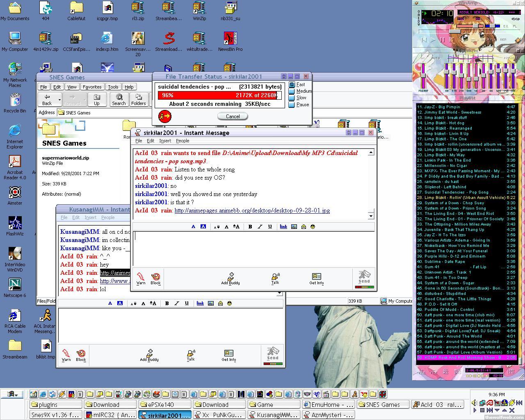525x420 pixels.
Task: Toggle bold formatting in sirkilar2001 message toolbar
Action: coord(250,226)
